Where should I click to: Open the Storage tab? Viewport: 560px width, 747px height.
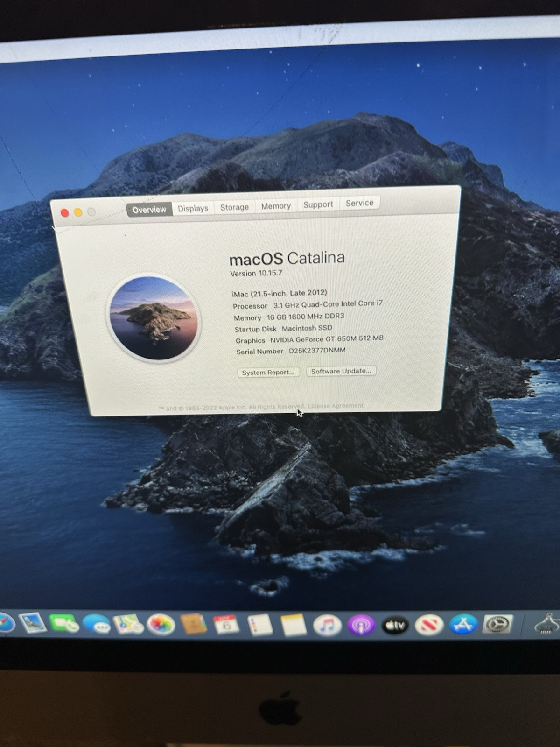[234, 207]
